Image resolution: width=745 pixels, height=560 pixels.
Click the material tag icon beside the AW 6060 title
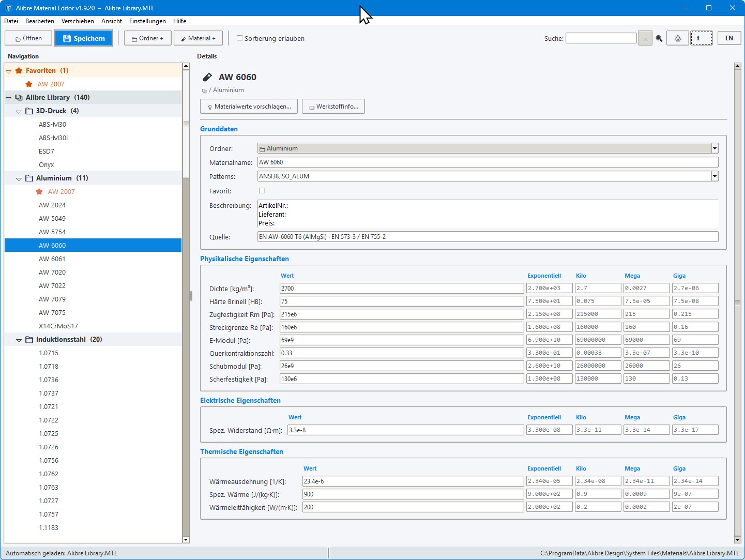click(207, 77)
